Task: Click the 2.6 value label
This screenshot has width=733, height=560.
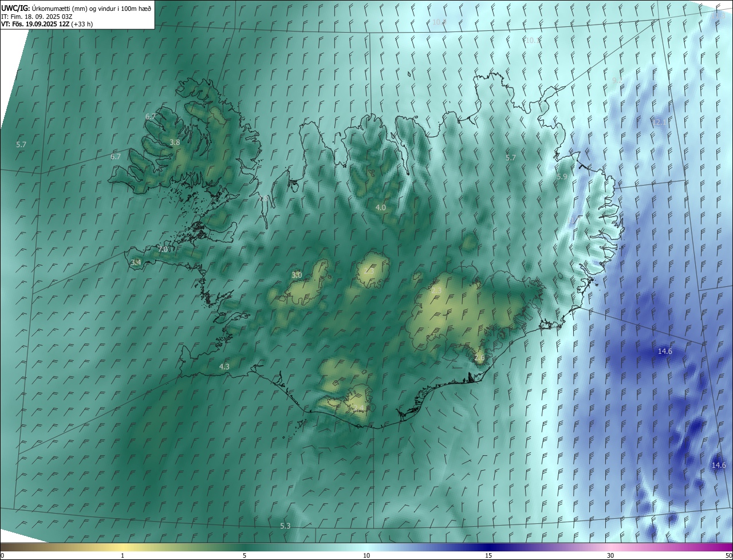Action: coord(479,358)
